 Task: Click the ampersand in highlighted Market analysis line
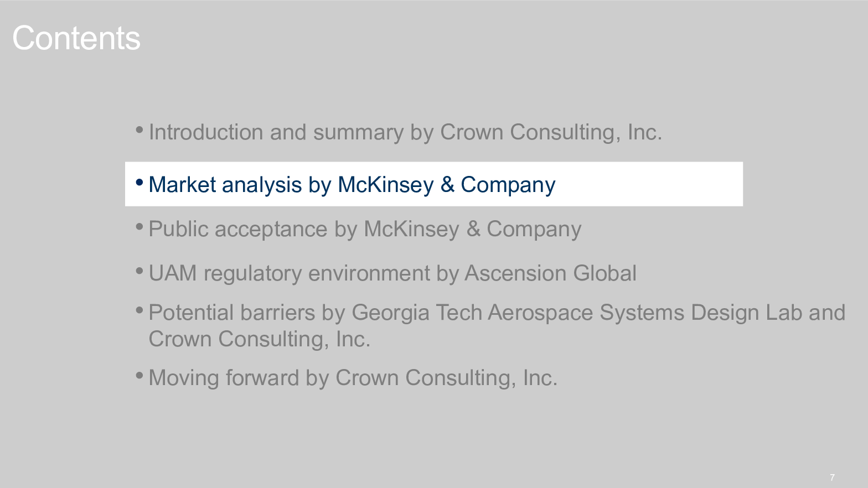coord(447,185)
